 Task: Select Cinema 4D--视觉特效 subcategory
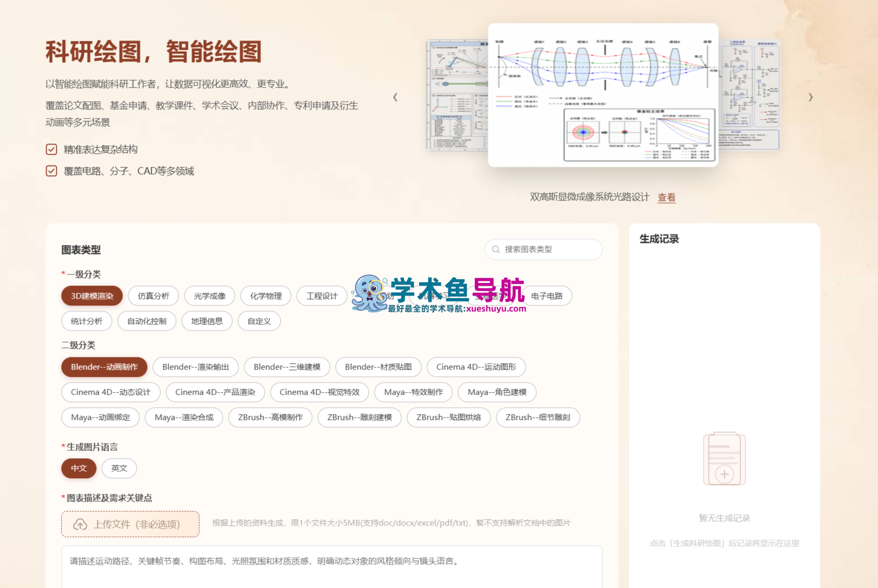click(x=320, y=392)
